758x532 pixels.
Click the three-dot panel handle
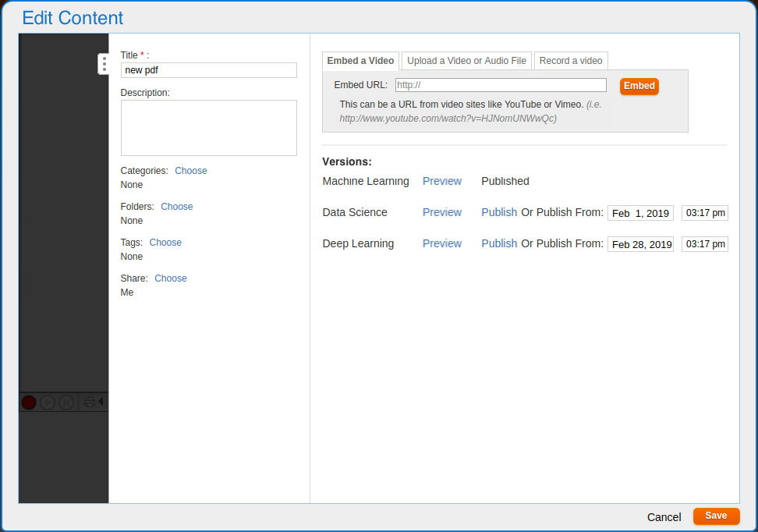104,64
